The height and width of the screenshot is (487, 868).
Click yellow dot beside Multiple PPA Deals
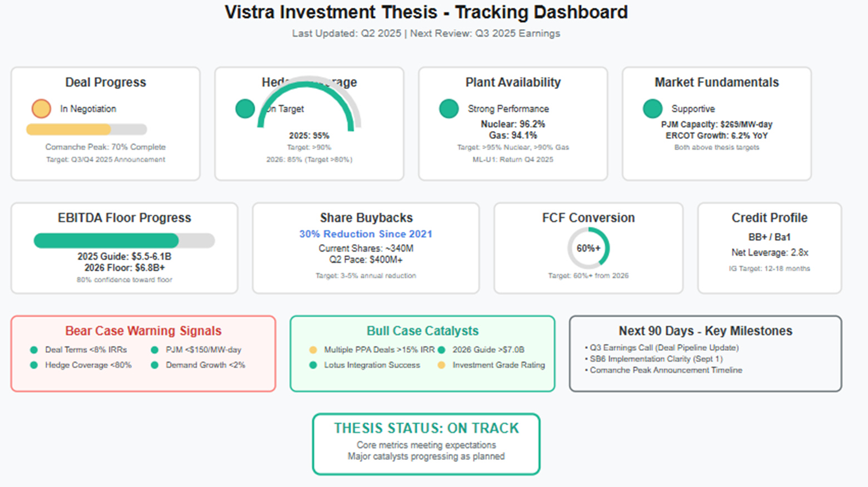(313, 350)
